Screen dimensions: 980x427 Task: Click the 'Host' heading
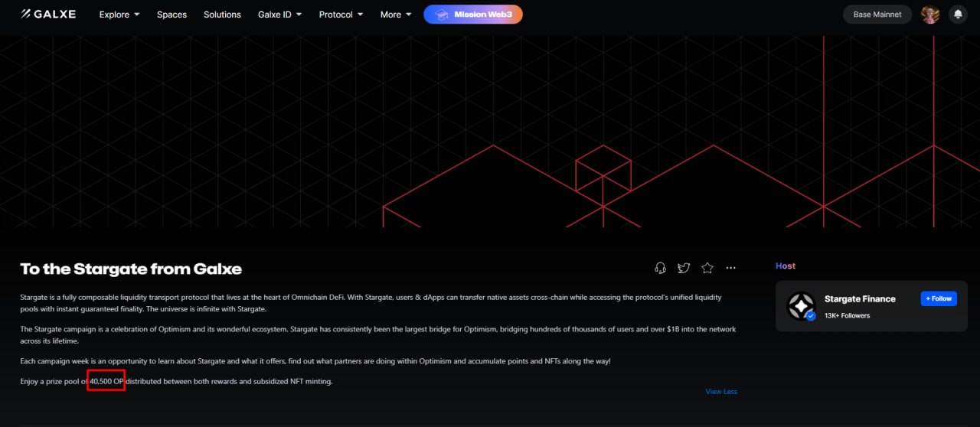pos(786,266)
